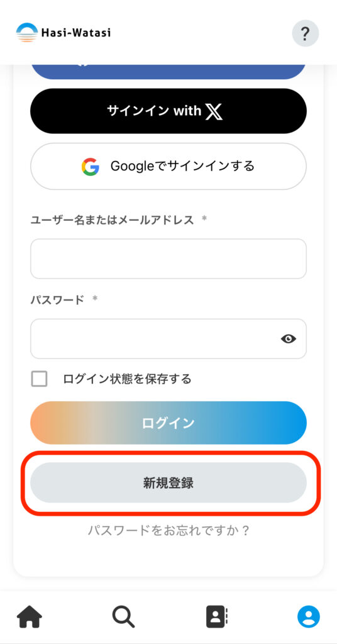Viewport: 337px width, 644px height.
Task: Focus the パスワード input field
Action: tap(168, 339)
